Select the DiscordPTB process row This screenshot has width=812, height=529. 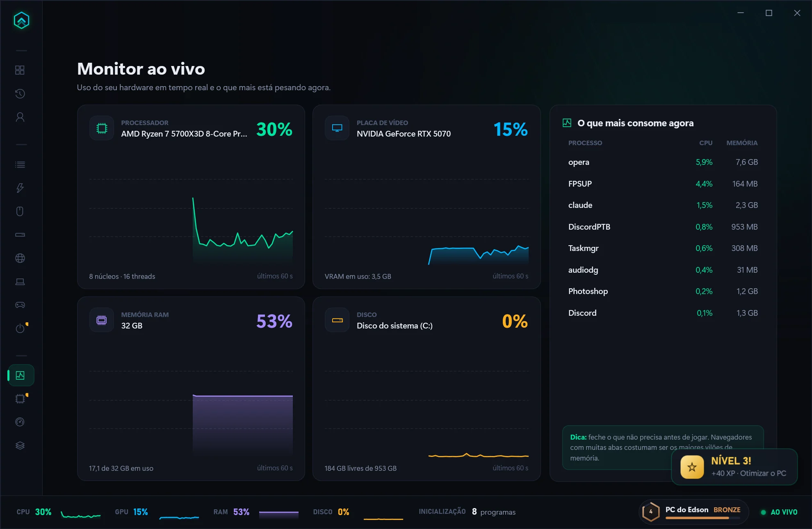point(663,227)
